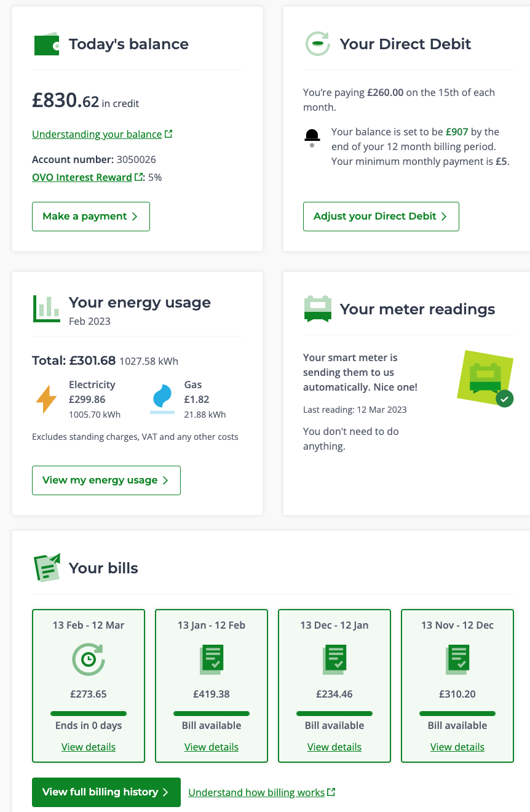Open View full billing history
The width and height of the screenshot is (530, 812).
(106, 792)
